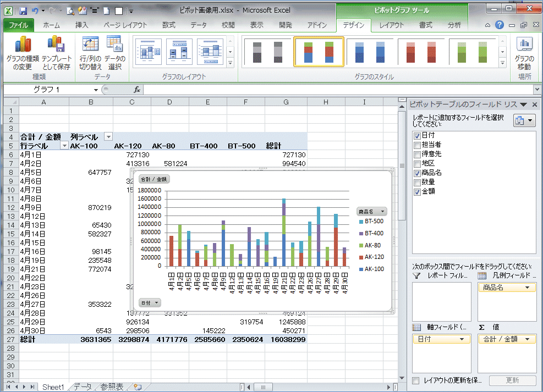Enable the 担当者 field checkbox
This screenshot has height=392, width=543.
[417, 145]
